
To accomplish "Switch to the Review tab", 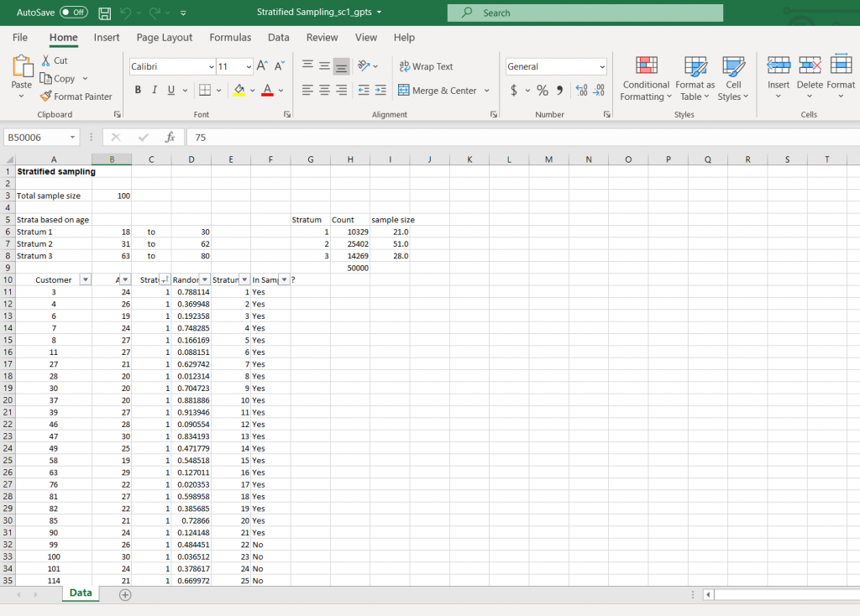I will [322, 37].
